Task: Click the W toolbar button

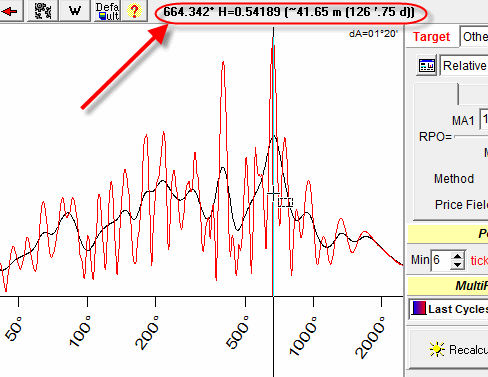Action: [75, 11]
